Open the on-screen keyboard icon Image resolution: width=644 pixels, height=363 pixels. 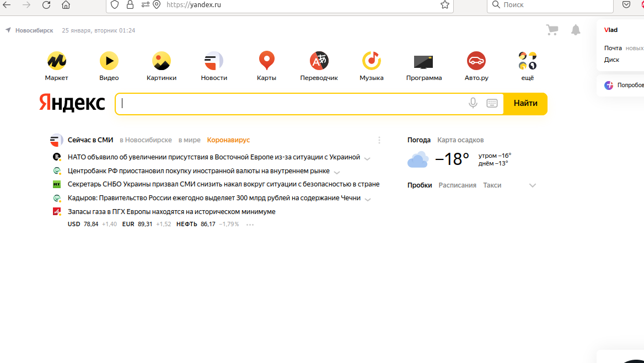(492, 103)
